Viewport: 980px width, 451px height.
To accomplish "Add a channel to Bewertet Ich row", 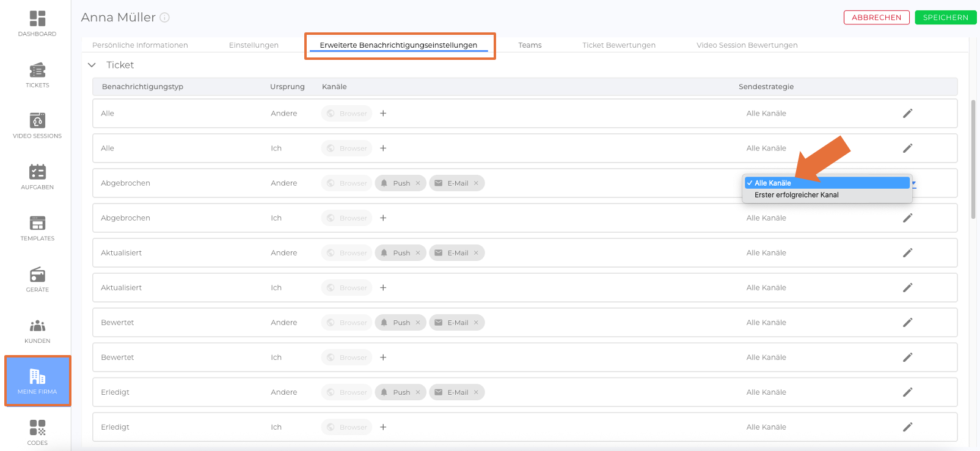I will tap(383, 358).
